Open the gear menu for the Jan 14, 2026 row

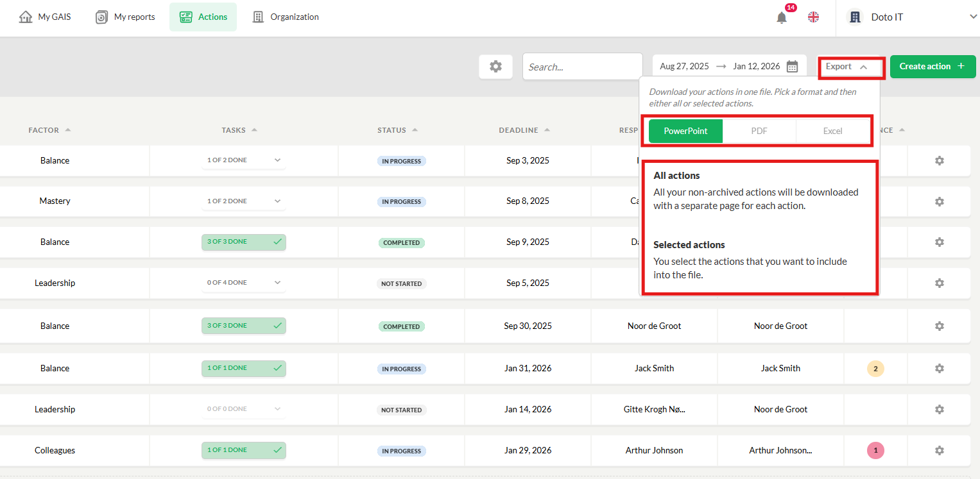pyautogui.click(x=940, y=409)
